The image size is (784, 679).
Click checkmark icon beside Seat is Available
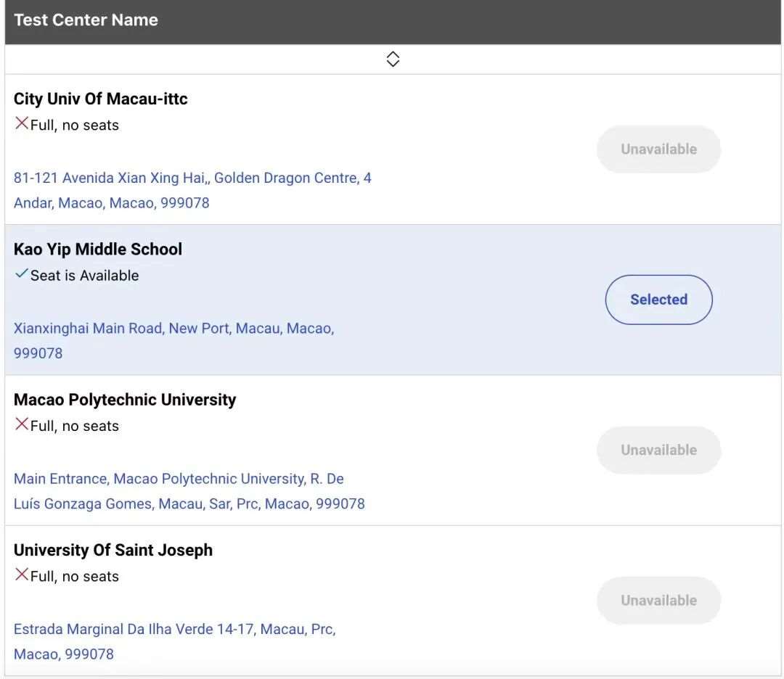pos(22,274)
